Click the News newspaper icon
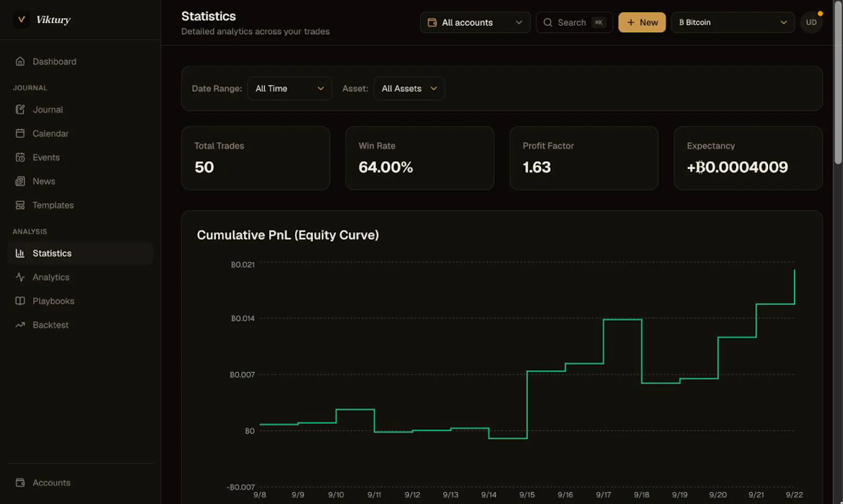Image resolution: width=843 pixels, height=504 pixels. (20, 181)
